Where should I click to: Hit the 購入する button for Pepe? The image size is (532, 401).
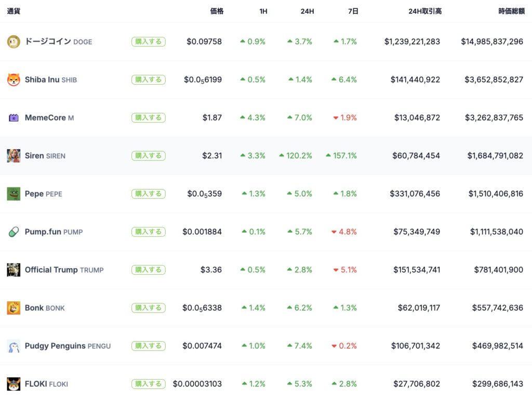point(148,194)
